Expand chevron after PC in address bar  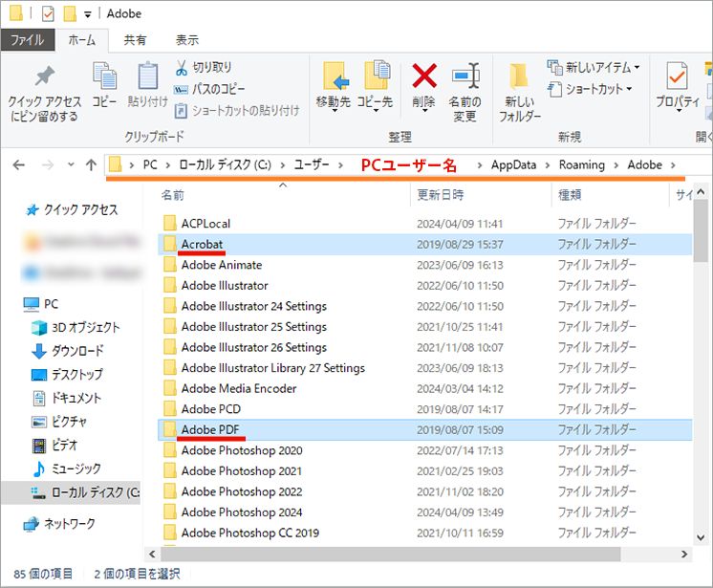tap(168, 165)
